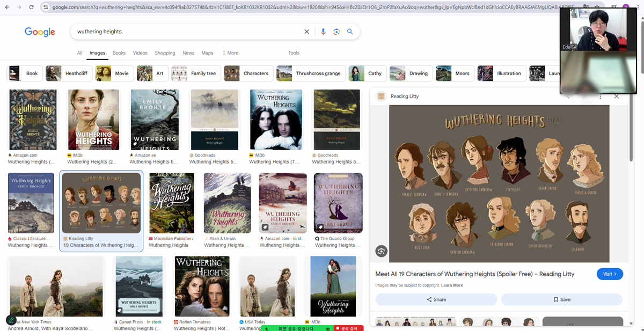Switch to the Shopping tab

pos(165,53)
